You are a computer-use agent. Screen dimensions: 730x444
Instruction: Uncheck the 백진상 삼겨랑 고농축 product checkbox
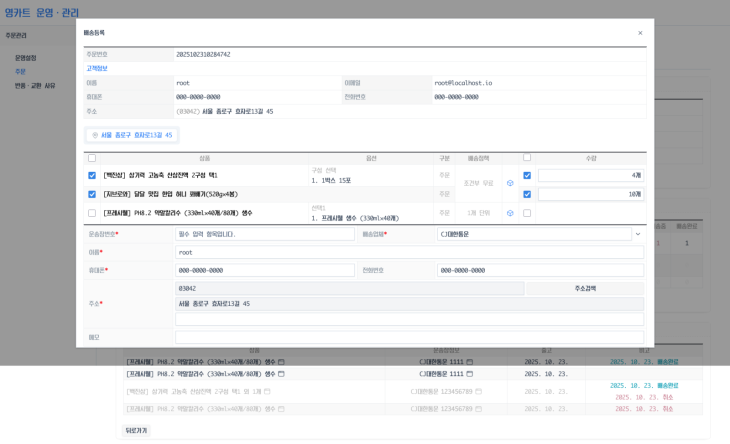92,175
